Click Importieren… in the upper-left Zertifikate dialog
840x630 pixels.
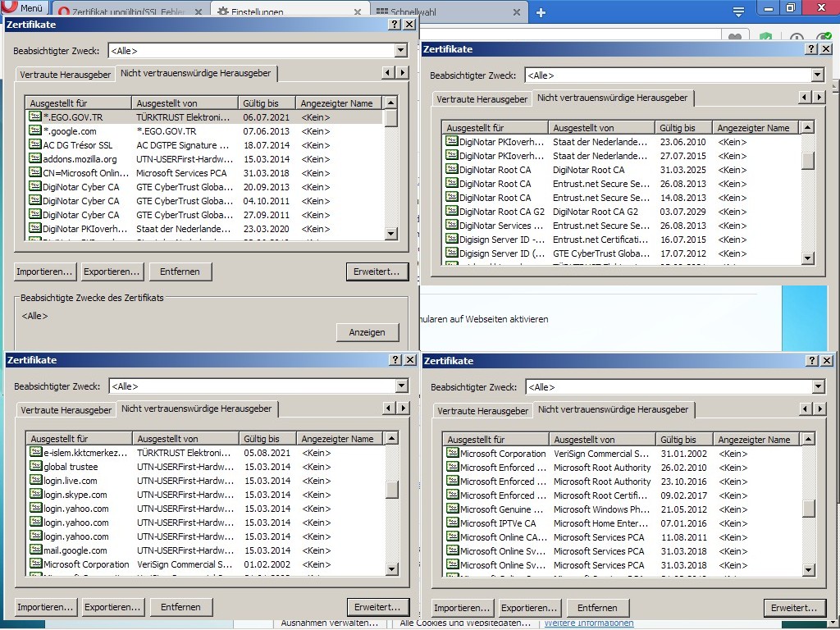[x=44, y=272]
